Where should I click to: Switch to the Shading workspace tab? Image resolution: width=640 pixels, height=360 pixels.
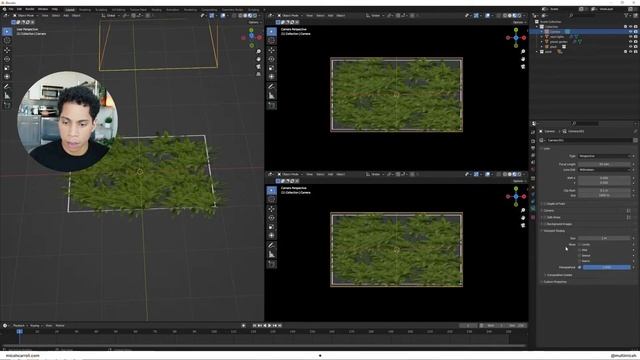click(x=156, y=9)
